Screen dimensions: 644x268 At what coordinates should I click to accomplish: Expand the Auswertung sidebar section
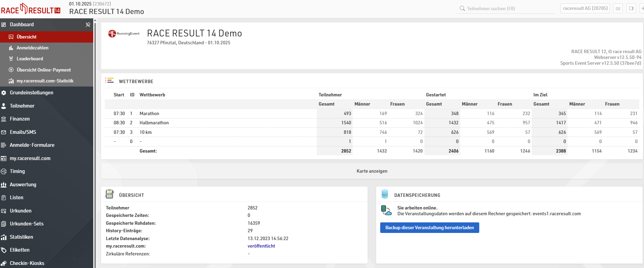click(23, 185)
